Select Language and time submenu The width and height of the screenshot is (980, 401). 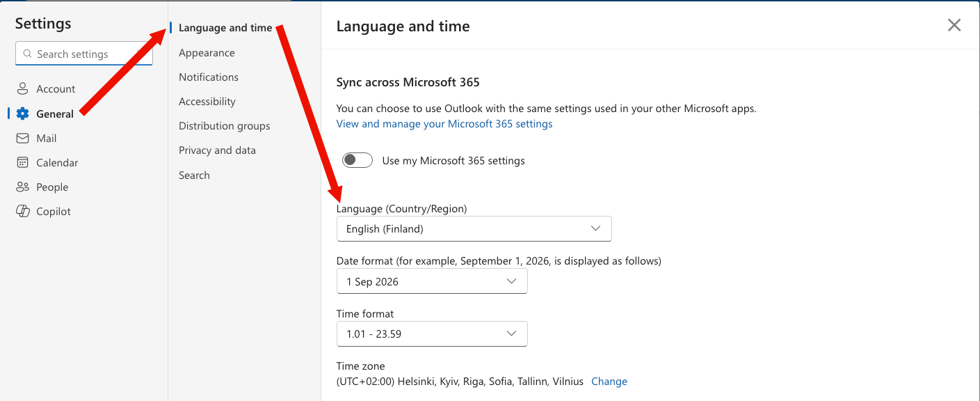(x=225, y=28)
